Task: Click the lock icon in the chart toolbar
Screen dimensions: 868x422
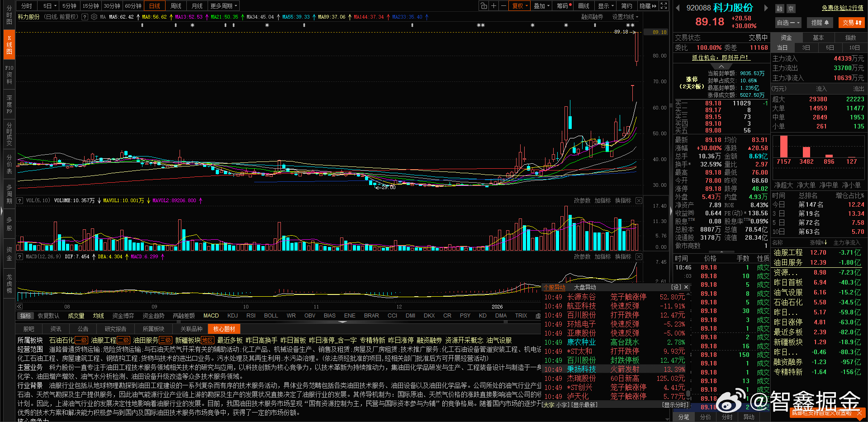Action: 484,5
